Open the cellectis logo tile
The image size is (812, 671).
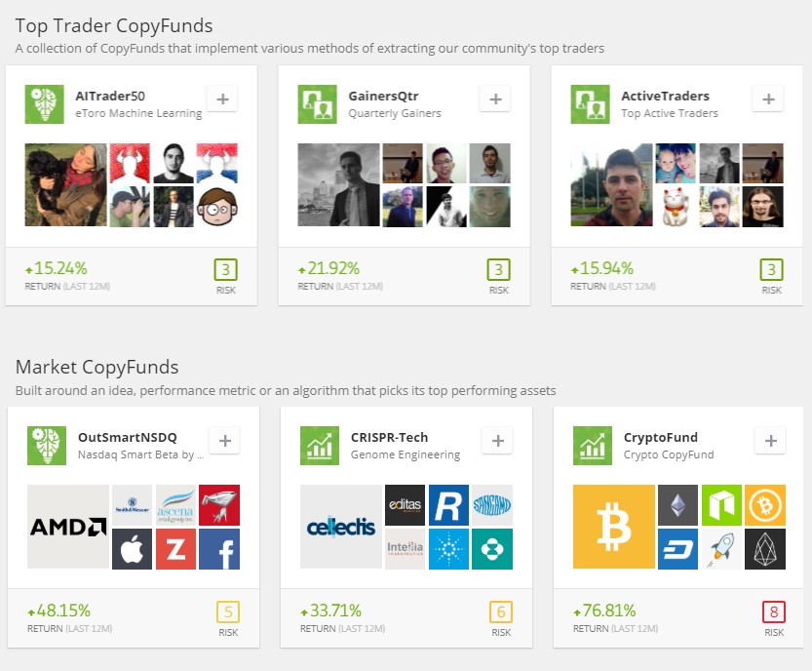pos(341,527)
